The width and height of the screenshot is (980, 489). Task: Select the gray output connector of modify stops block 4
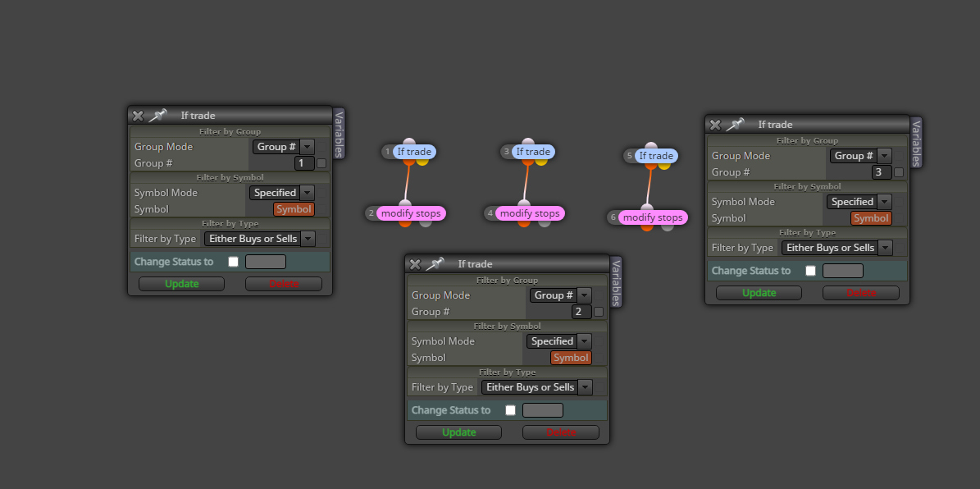pyautogui.click(x=544, y=222)
